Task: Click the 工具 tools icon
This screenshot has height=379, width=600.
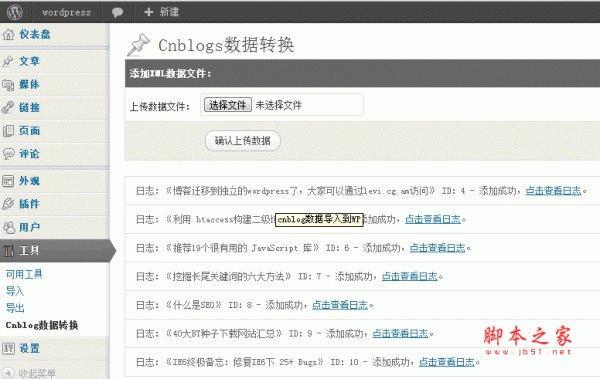Action: click(x=8, y=251)
